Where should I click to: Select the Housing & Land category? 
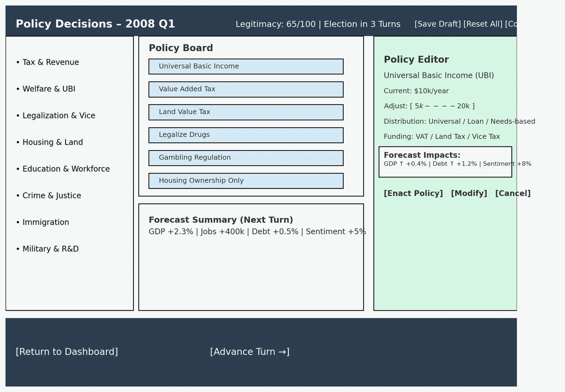tap(49, 142)
